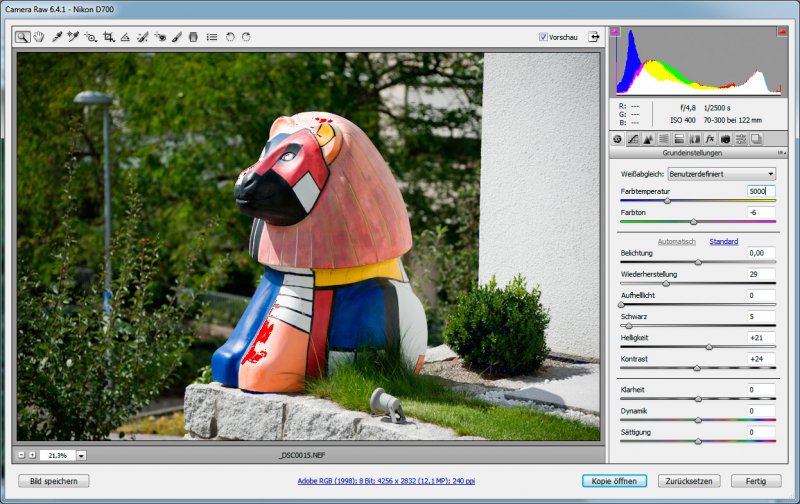Click the Zurücksetzen button
The height and width of the screenshot is (504, 800).
689,481
